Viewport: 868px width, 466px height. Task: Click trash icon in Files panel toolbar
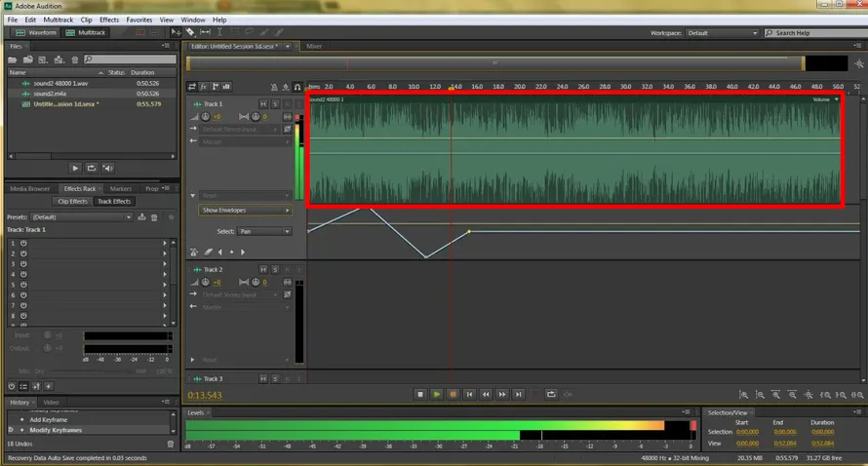click(75, 59)
